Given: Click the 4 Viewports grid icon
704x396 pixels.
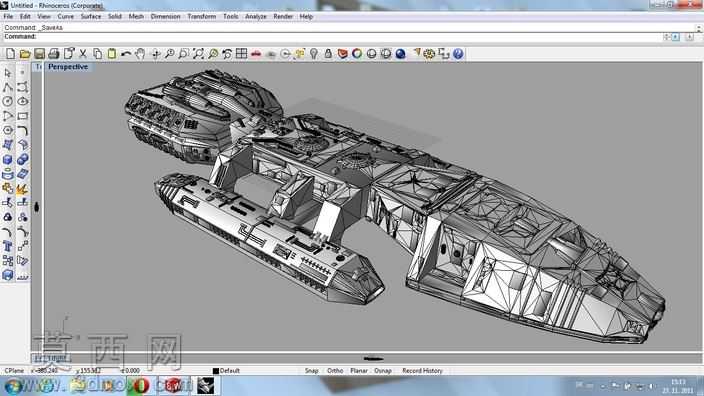Looking at the screenshot, I should tap(242, 54).
